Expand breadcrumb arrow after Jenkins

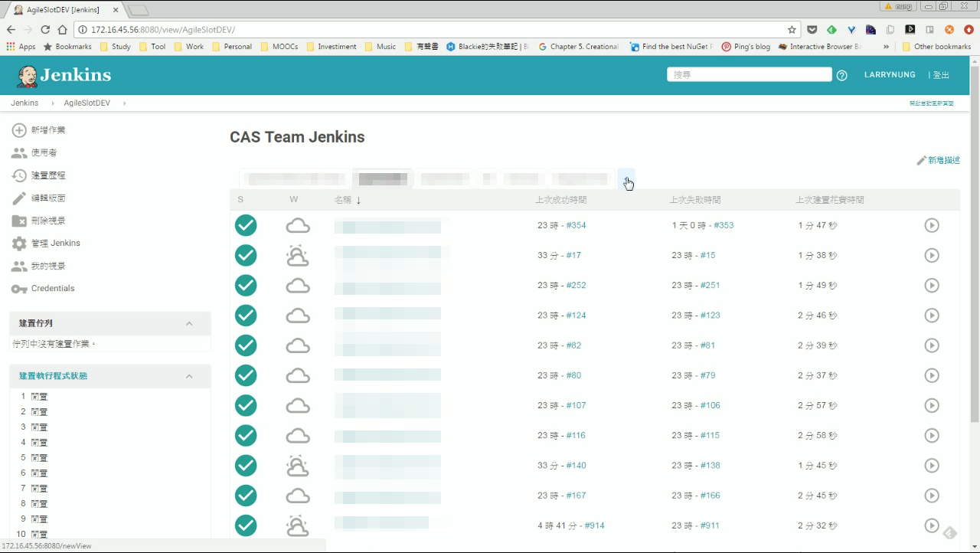pyautogui.click(x=53, y=103)
